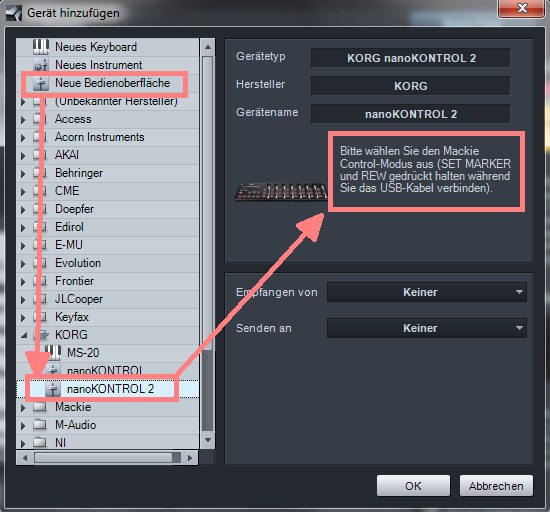Click the Mackie folder icon

pyautogui.click(x=40, y=407)
